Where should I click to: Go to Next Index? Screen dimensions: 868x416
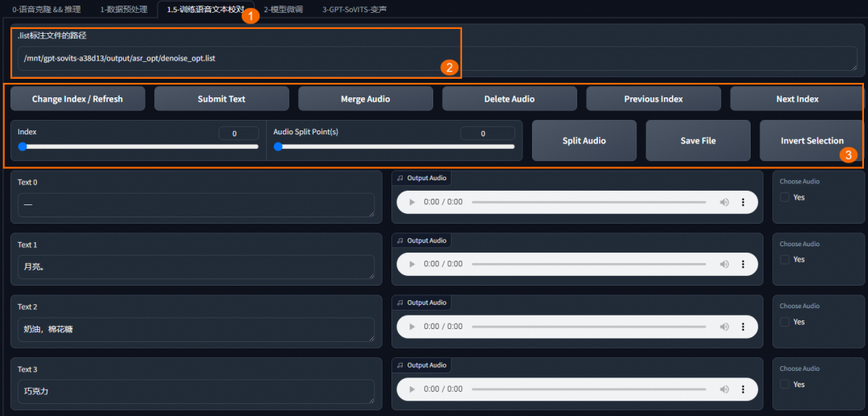click(796, 99)
